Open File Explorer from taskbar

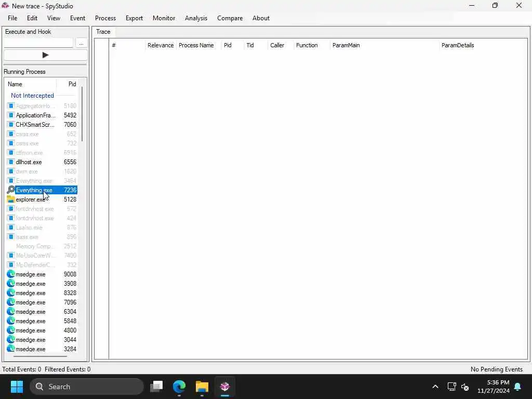click(202, 387)
